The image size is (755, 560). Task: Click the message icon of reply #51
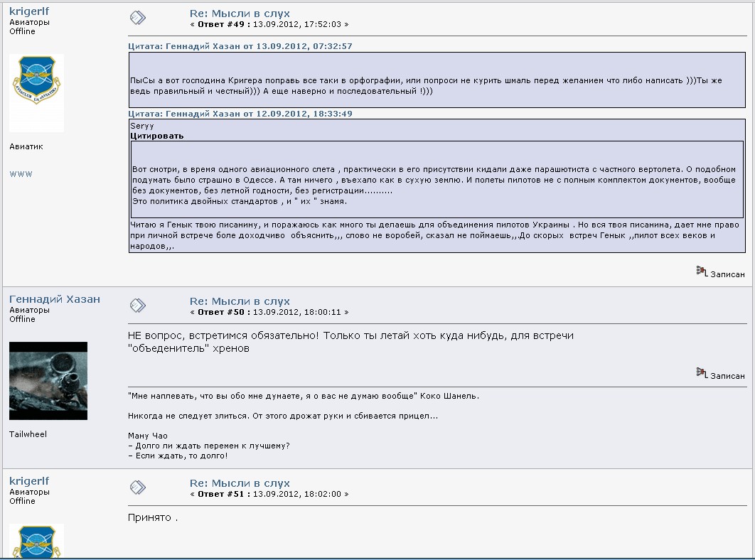click(x=138, y=488)
